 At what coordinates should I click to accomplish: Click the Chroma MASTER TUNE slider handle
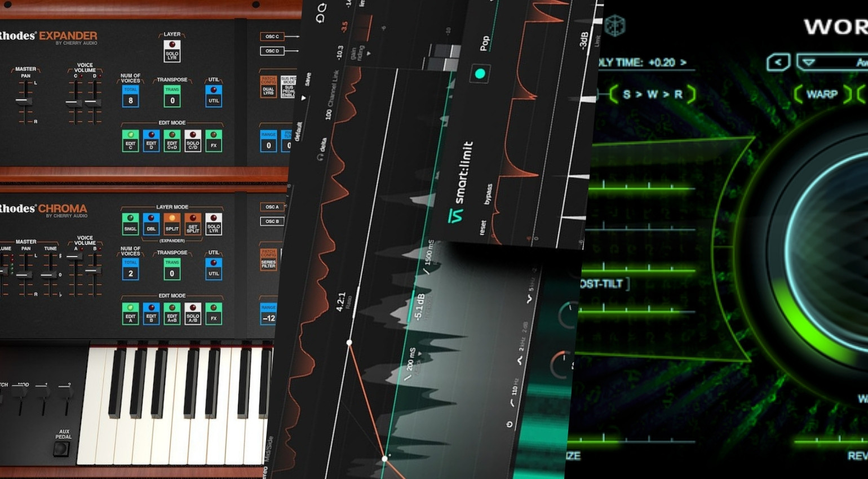tap(48, 276)
